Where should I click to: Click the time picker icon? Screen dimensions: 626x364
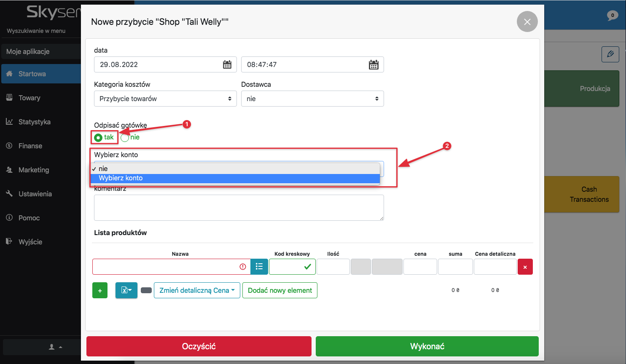[x=373, y=64]
